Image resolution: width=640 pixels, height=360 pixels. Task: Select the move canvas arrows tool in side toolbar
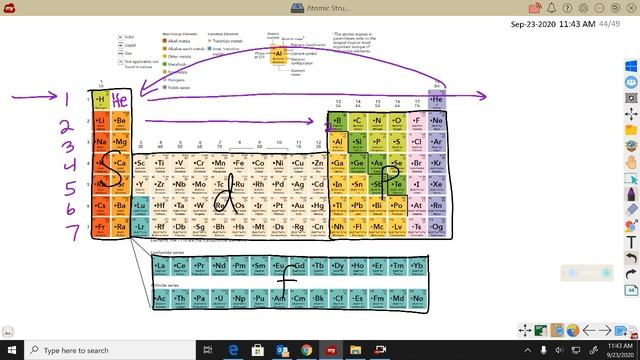point(631,114)
